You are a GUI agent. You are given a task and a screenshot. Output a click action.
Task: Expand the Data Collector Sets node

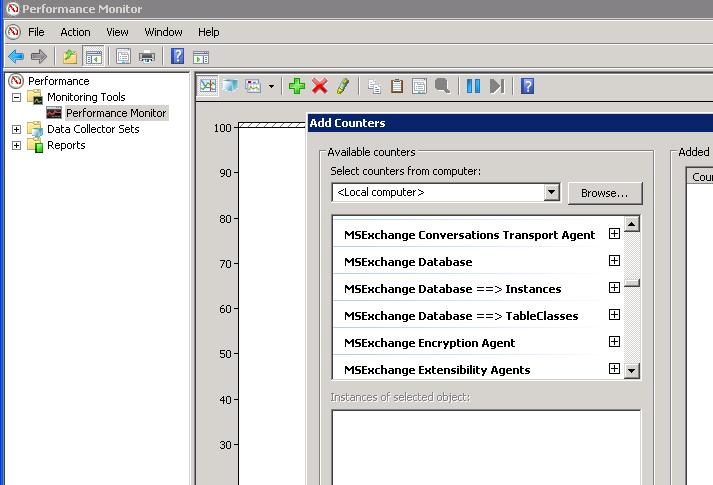coord(16,129)
